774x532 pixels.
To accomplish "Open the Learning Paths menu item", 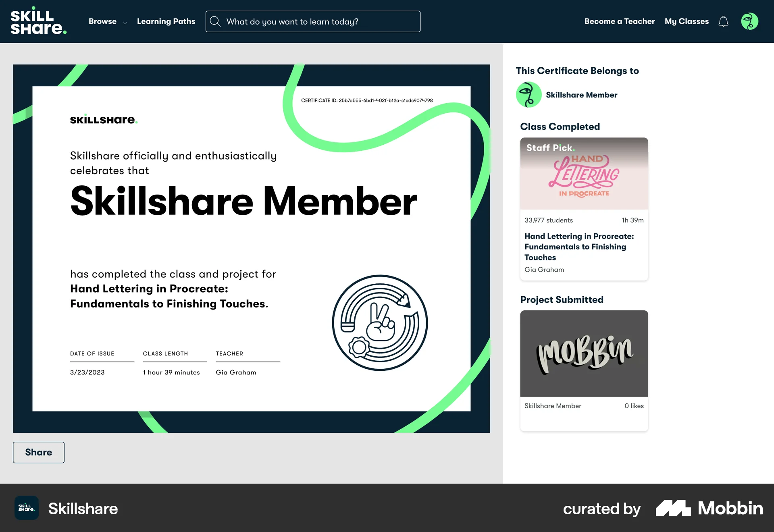I will 166,21.
